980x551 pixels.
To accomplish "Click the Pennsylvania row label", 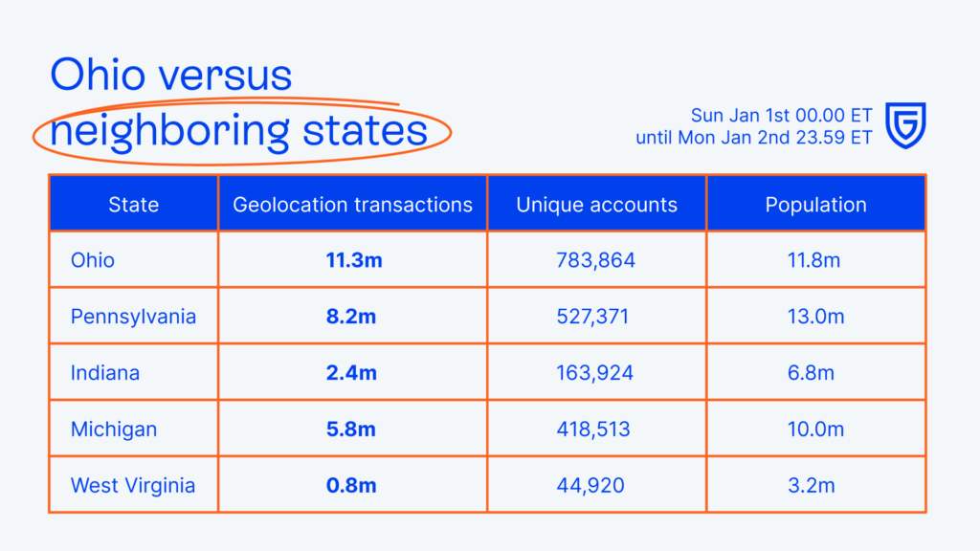I will [x=133, y=317].
